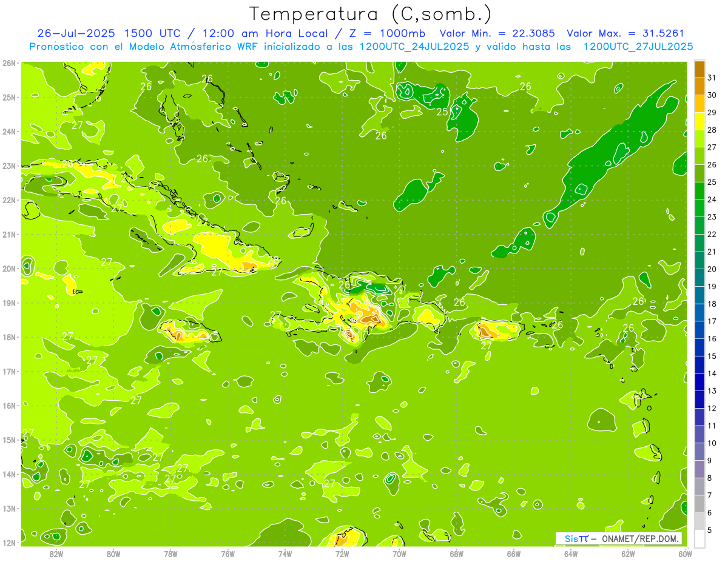Select the 13N latitude axis label

(9, 509)
